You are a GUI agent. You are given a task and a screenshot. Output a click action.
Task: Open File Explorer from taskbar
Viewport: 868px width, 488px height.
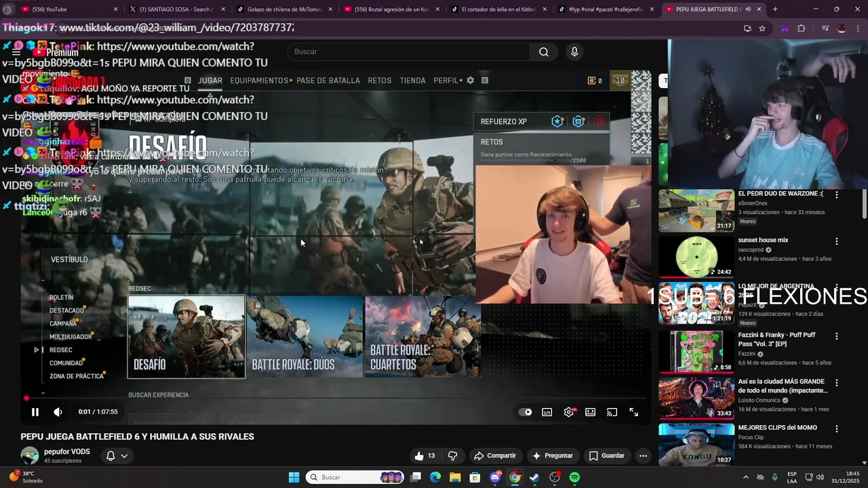click(x=455, y=477)
